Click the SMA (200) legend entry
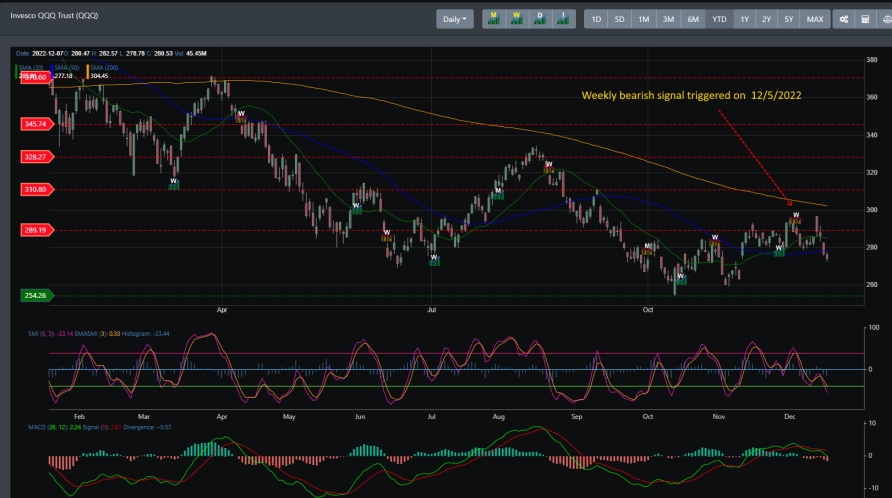Image resolution: width=892 pixels, height=498 pixels. pyautogui.click(x=104, y=68)
